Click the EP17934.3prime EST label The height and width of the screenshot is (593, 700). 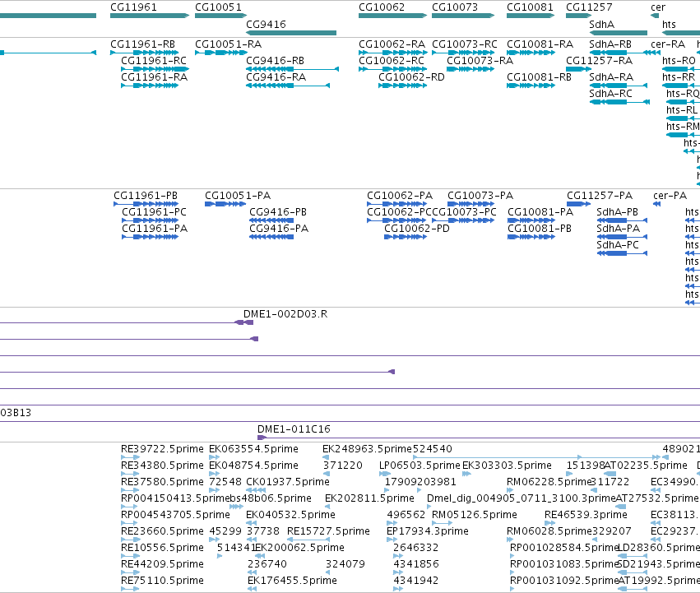pyautogui.click(x=427, y=531)
